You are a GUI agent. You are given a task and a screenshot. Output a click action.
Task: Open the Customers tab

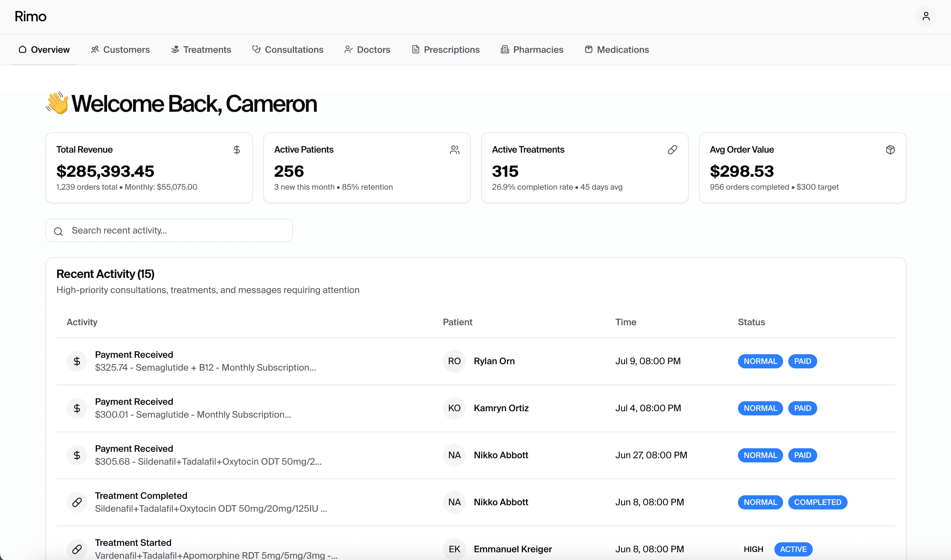tap(121, 50)
